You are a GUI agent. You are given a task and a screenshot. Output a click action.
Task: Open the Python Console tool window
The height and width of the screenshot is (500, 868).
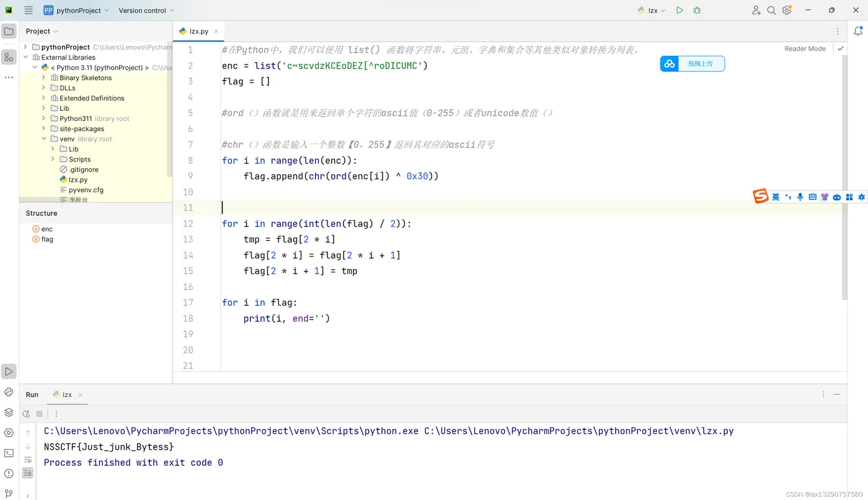[x=9, y=392]
